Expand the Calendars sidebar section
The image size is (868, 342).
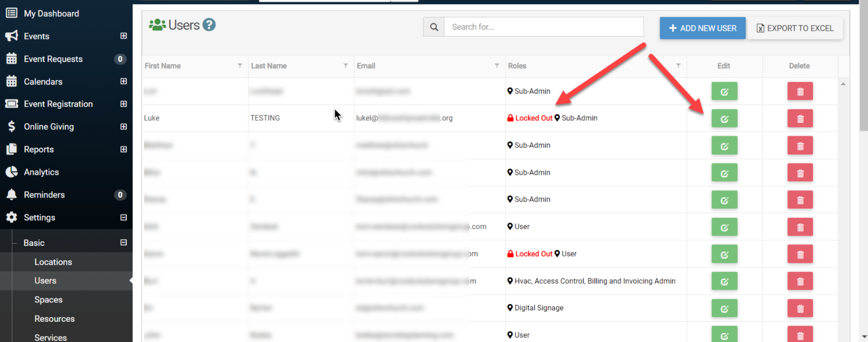pos(123,81)
